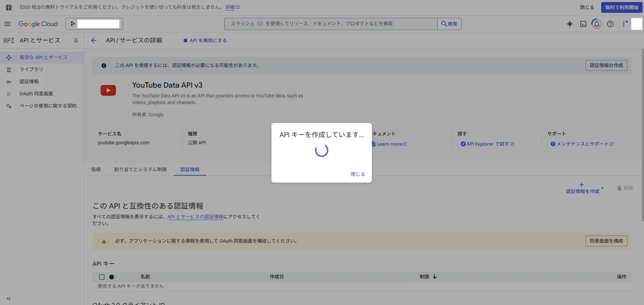Expand the 認証情報を作成 dropdown
The image size is (644, 305).
pyautogui.click(x=585, y=188)
